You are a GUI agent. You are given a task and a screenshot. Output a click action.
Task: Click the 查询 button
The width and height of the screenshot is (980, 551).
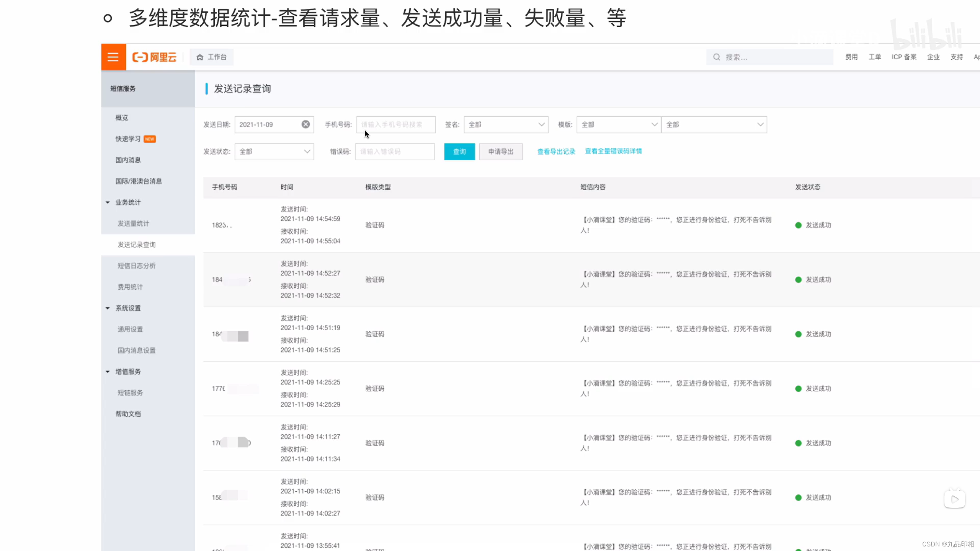[x=459, y=152]
